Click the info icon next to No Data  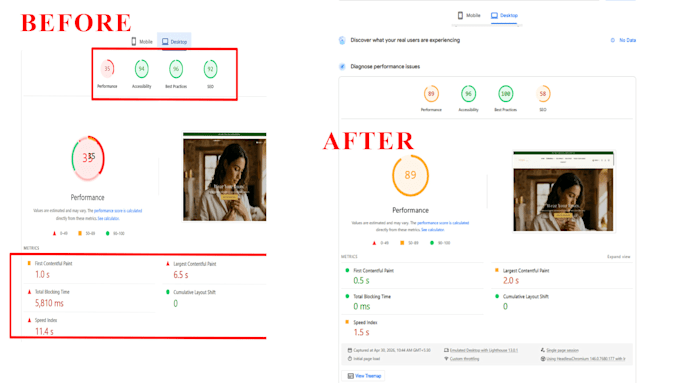(613, 40)
